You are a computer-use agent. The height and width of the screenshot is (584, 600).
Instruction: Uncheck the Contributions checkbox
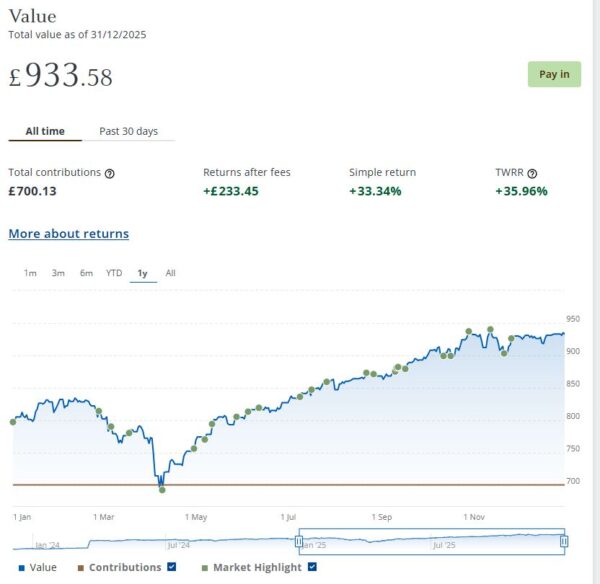pyautogui.click(x=172, y=568)
